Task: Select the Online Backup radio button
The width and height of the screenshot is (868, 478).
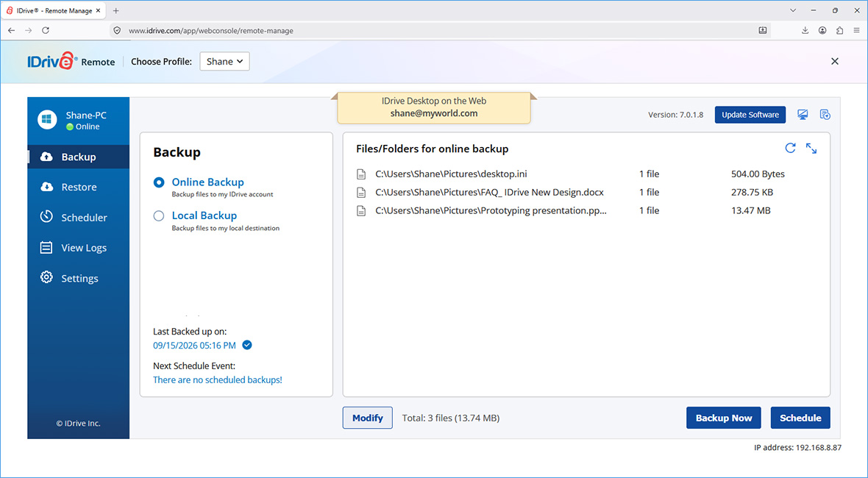Action: click(x=159, y=182)
